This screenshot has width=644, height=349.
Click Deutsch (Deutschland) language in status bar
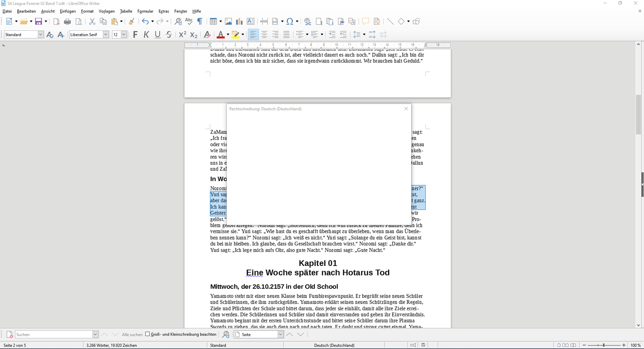pyautogui.click(x=334, y=345)
